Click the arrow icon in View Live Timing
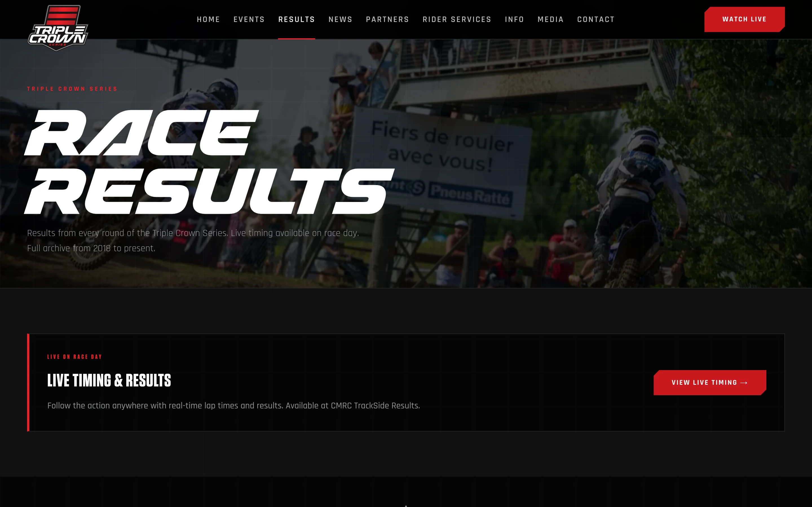The height and width of the screenshot is (507, 812). coord(744,383)
